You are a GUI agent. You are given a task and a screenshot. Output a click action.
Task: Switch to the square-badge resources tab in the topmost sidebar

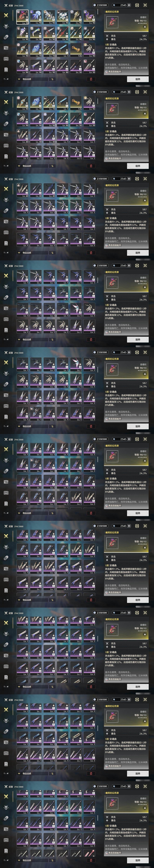[6, 48]
